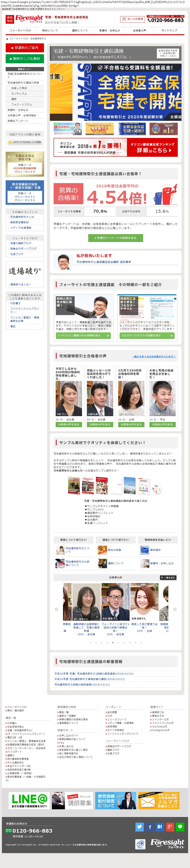
Task: Open the 道場破り sidebar banner
Action: pyautogui.click(x=25, y=274)
